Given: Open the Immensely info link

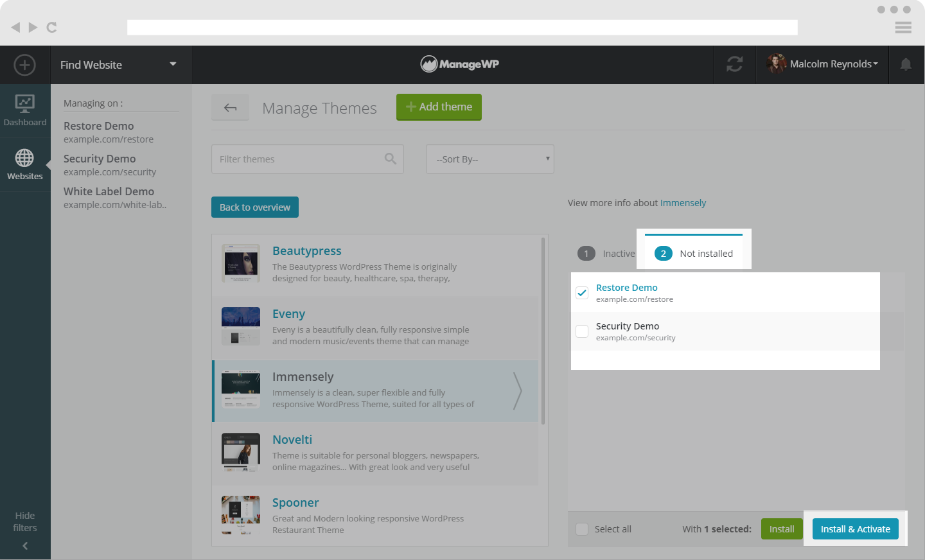Looking at the screenshot, I should click(x=683, y=203).
